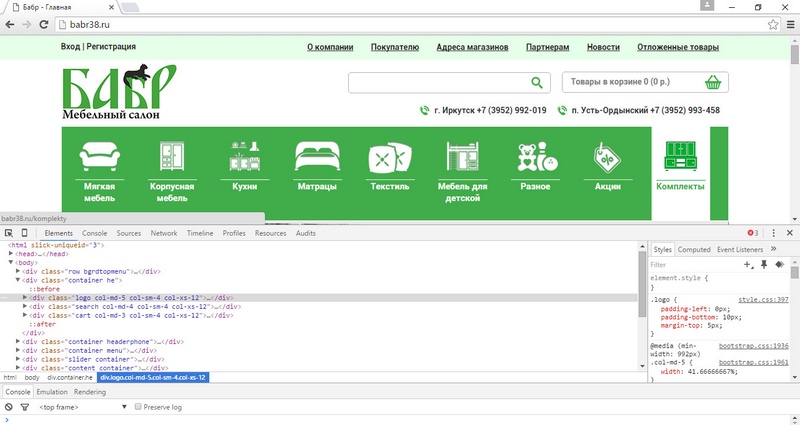The image size is (800, 425).
Task: Toggle DevTools device mode phone icon
Action: coord(24,233)
